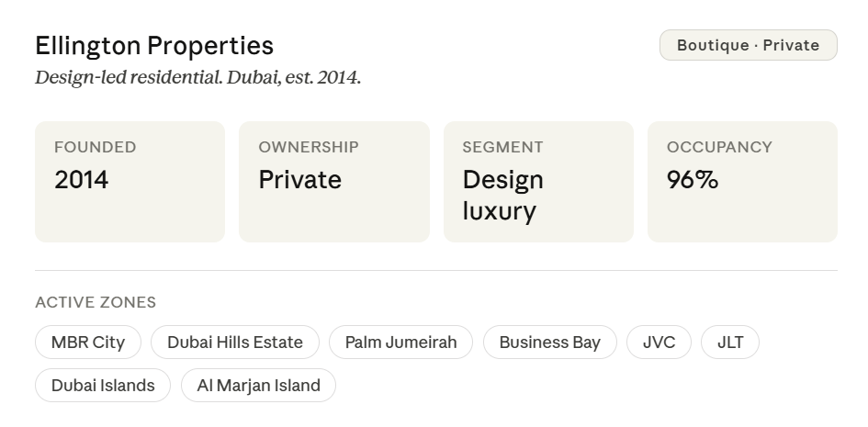Select the JLT zone tag
868x427 pixels.
pos(730,343)
